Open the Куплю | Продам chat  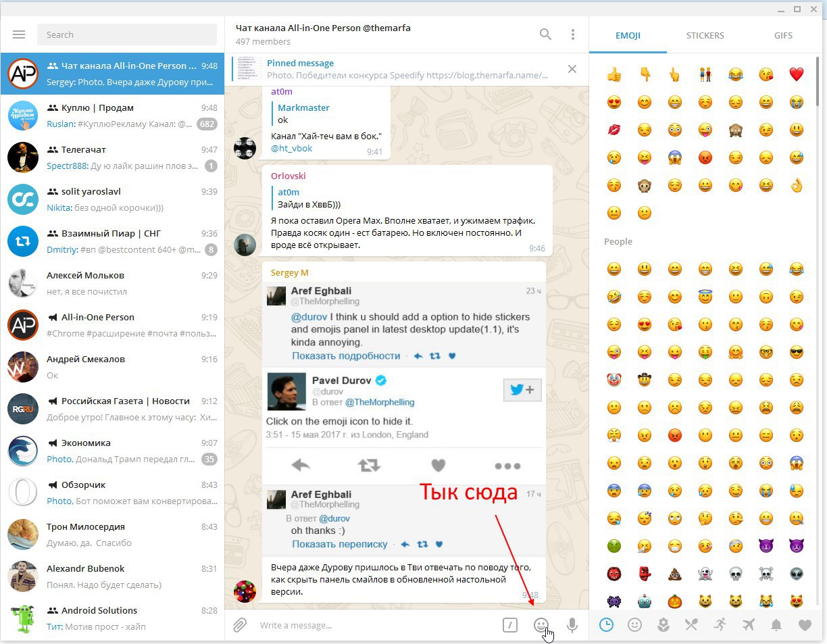(112, 116)
